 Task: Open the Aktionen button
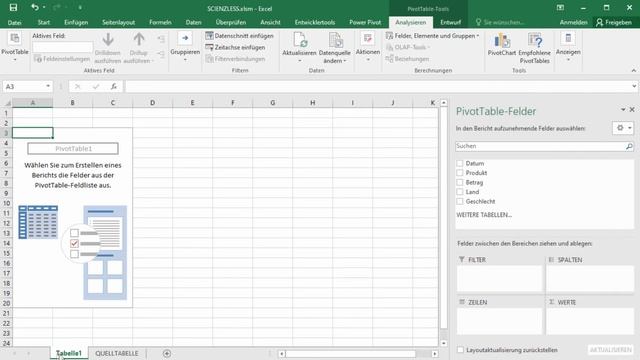[x=368, y=47]
